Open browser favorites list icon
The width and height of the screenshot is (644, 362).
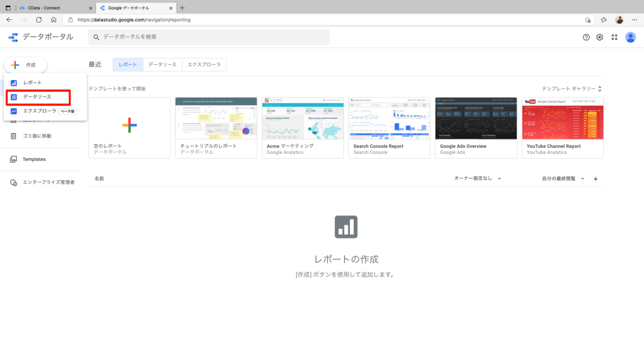click(604, 19)
